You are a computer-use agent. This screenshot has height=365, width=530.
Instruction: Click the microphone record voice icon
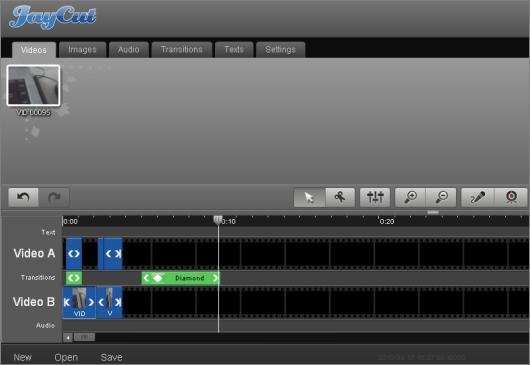[478, 197]
